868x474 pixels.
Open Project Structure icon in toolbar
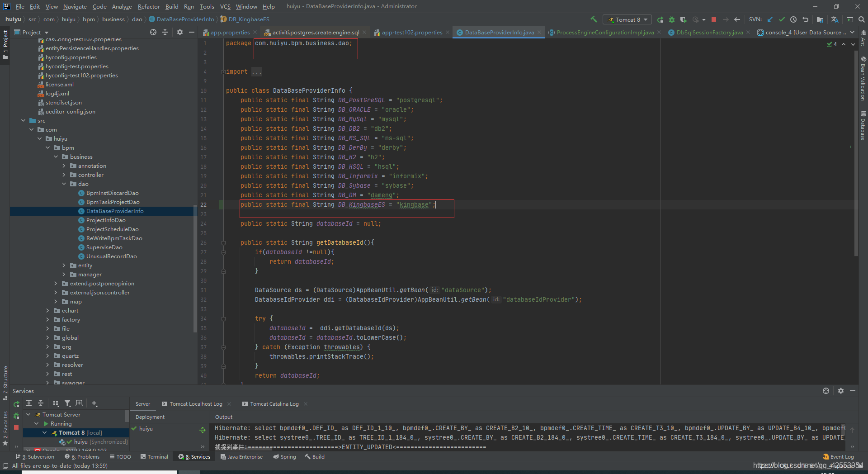coord(820,19)
